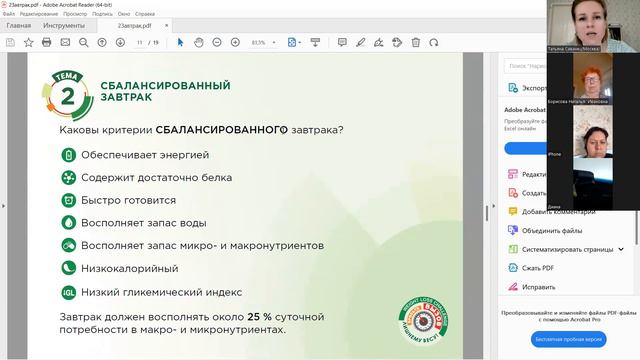This screenshot has height=360, width=640.
Task: Click the slide heading СБАЛАНСИРОВАННЫЙ ЗАВТРАК
Action: tap(165, 91)
